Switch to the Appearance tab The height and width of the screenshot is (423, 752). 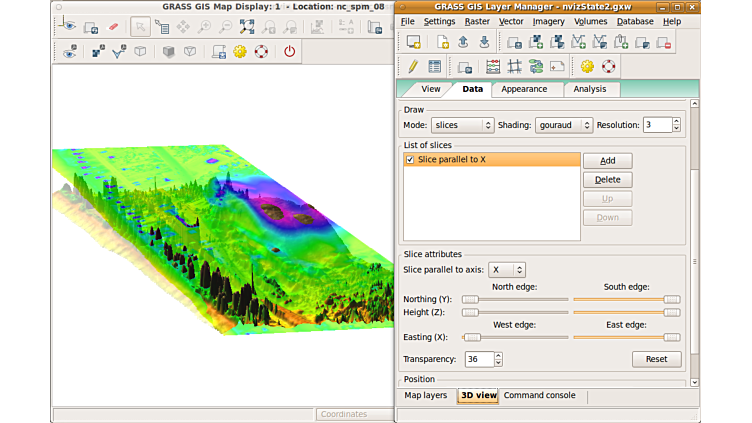524,89
